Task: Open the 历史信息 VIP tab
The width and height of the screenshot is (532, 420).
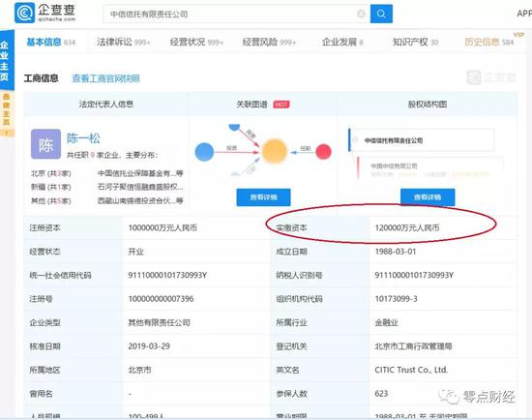Action: pos(488,42)
